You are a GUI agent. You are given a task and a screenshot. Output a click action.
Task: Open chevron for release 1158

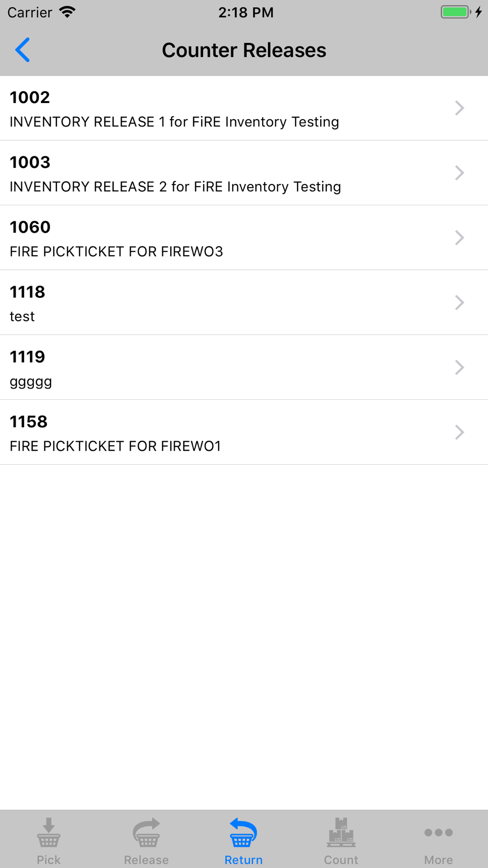459,432
